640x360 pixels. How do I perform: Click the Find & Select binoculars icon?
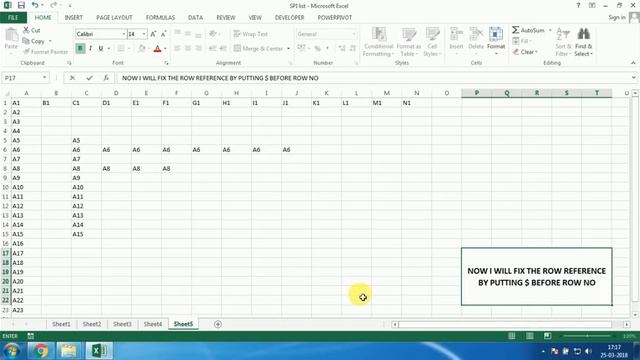[x=584, y=34]
